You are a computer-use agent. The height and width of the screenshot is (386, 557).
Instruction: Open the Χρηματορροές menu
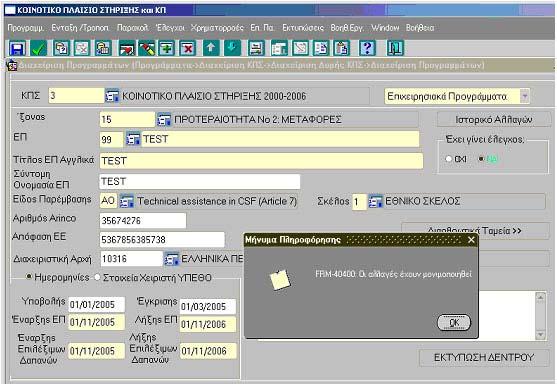(217, 28)
